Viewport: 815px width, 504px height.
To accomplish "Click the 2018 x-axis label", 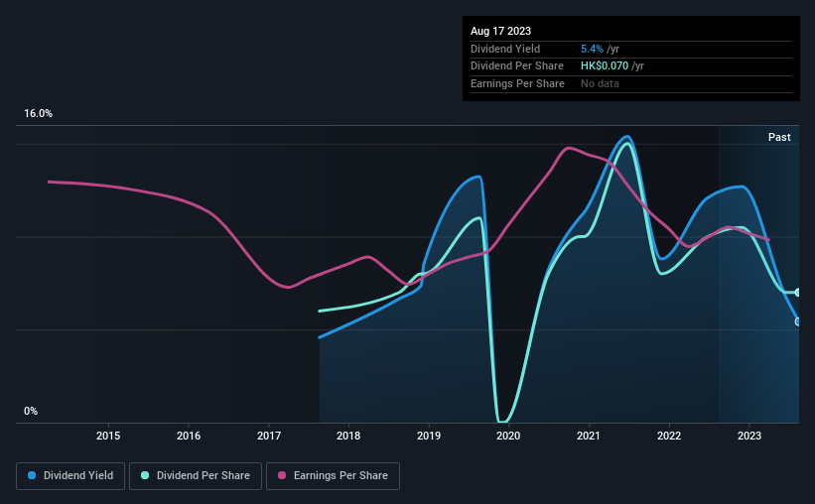I will click(x=348, y=436).
